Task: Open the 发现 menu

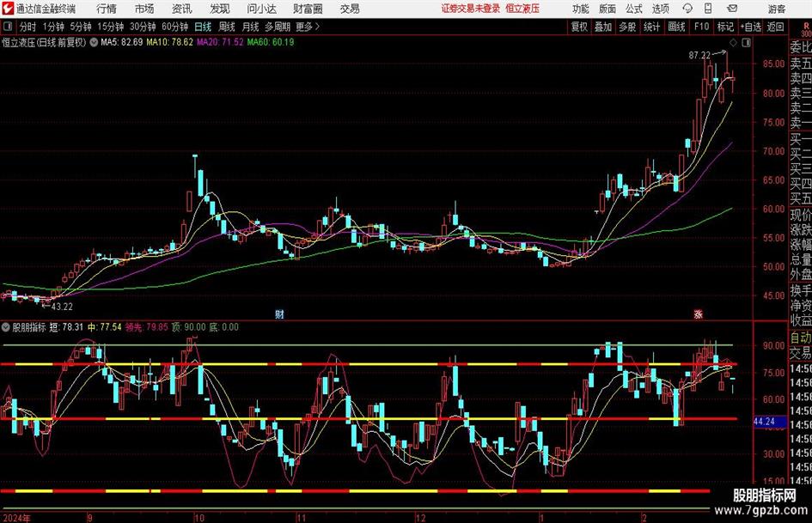Action: click(220, 9)
